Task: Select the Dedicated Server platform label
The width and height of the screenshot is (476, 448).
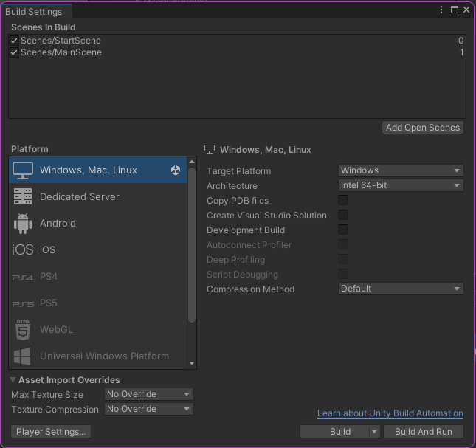Action: pos(80,196)
